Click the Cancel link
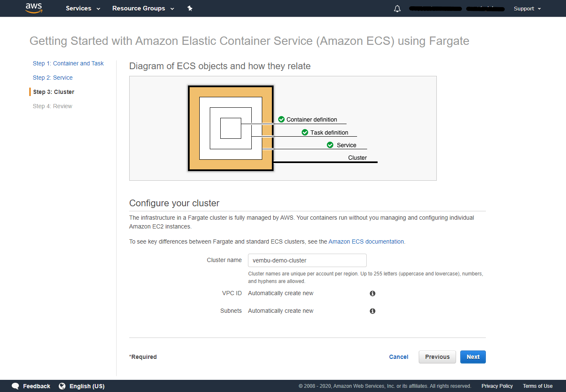This screenshot has width=566, height=392. (x=399, y=357)
